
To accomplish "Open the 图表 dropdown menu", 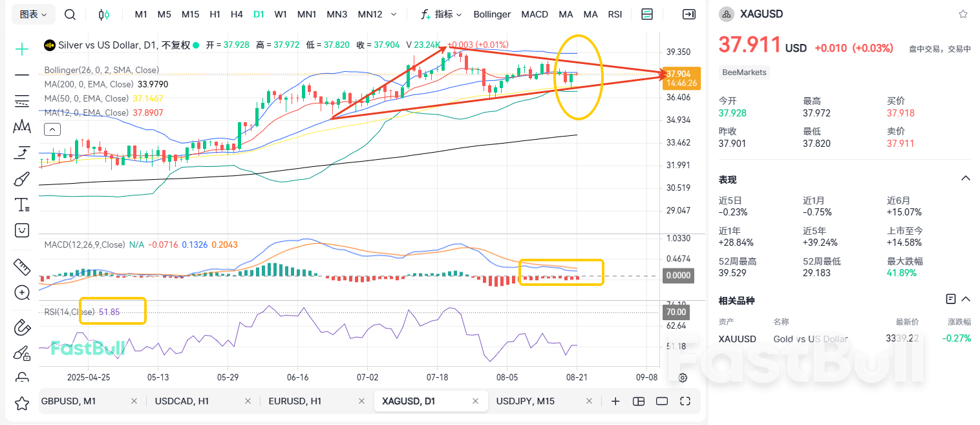I will [33, 14].
